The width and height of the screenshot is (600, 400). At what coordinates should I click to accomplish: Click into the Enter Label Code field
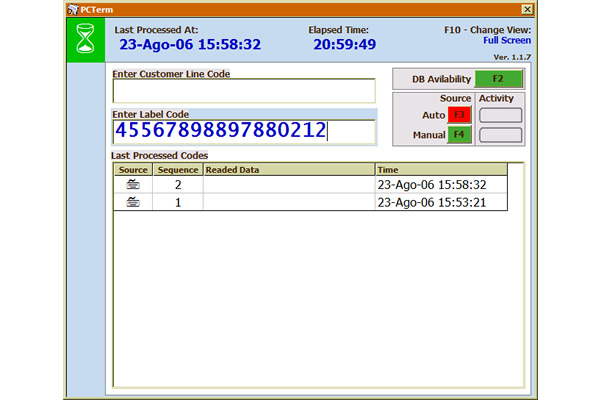click(x=244, y=132)
